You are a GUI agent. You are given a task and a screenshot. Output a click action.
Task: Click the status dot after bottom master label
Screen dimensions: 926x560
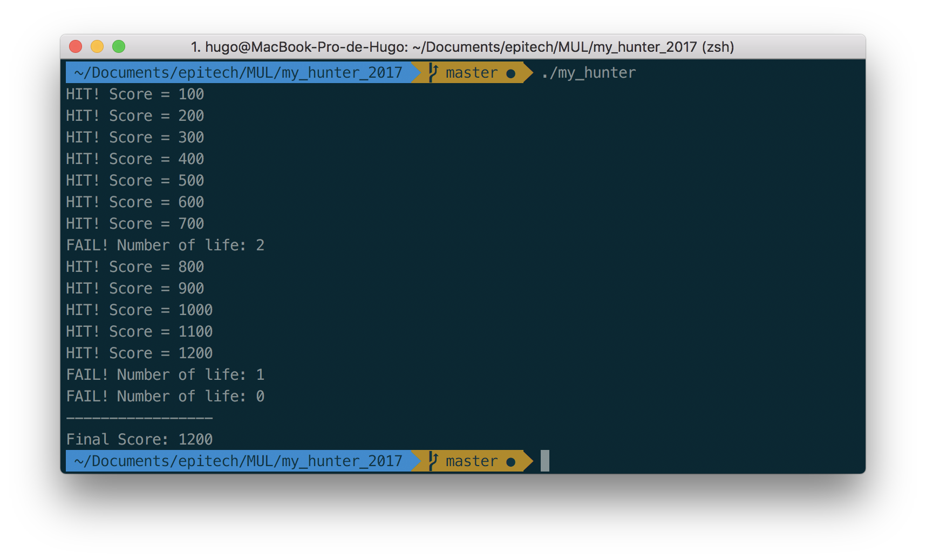[510, 461]
